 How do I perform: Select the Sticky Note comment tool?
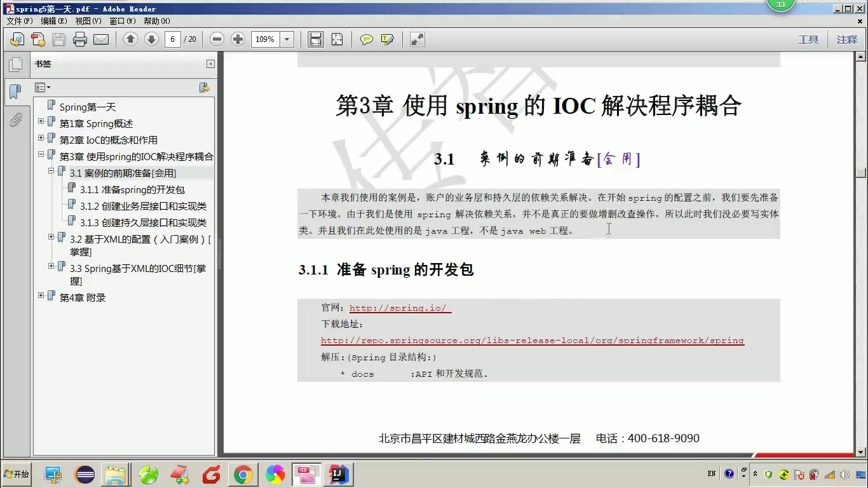[366, 39]
